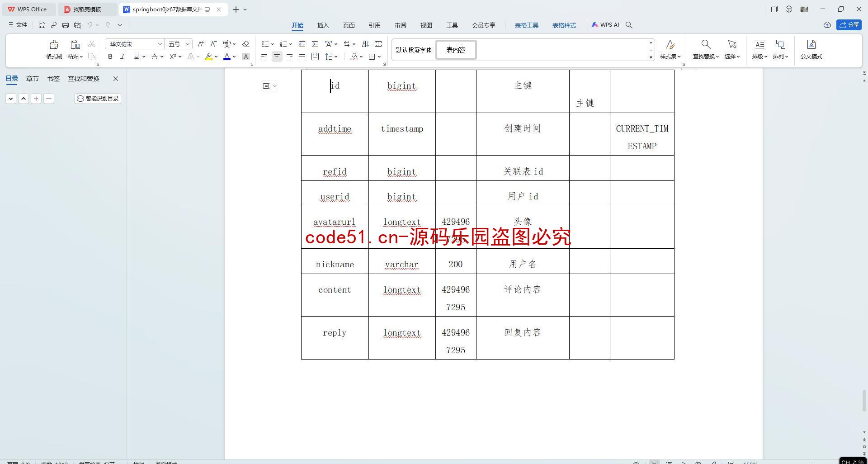This screenshot has height=464, width=868.
Task: Toggle Strikethrough formatting
Action: pyautogui.click(x=155, y=57)
